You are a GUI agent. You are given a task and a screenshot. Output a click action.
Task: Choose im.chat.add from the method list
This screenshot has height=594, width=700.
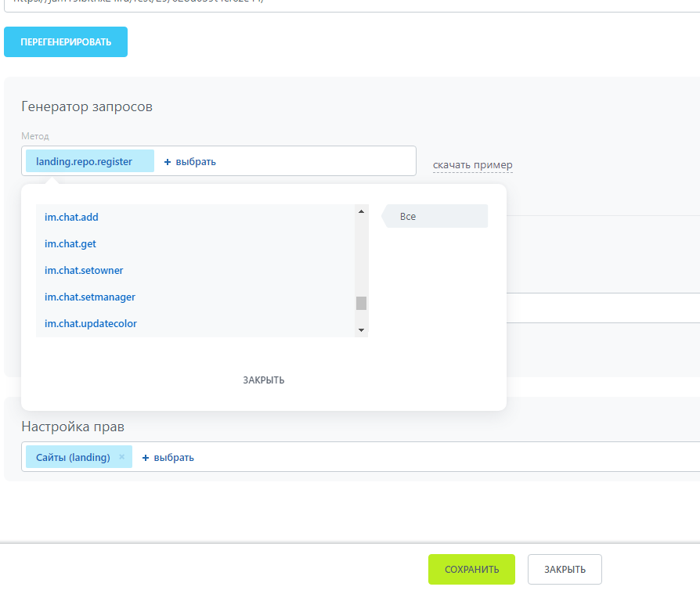tap(71, 217)
